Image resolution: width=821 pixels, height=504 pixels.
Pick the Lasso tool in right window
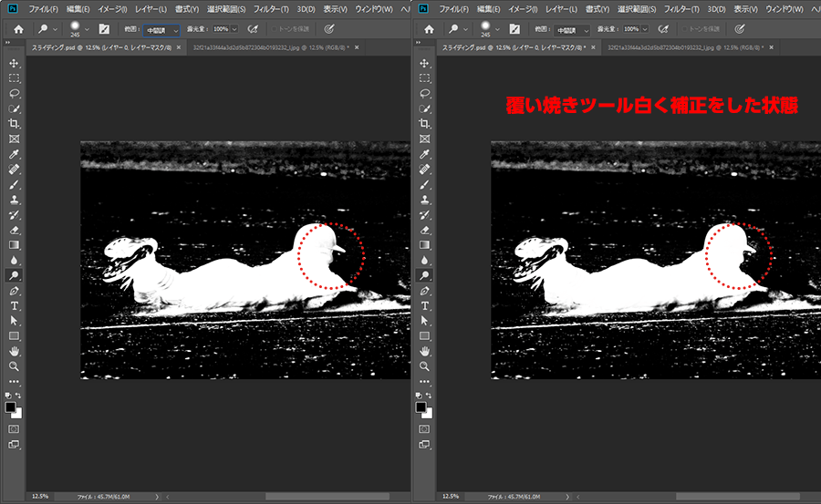click(x=424, y=94)
